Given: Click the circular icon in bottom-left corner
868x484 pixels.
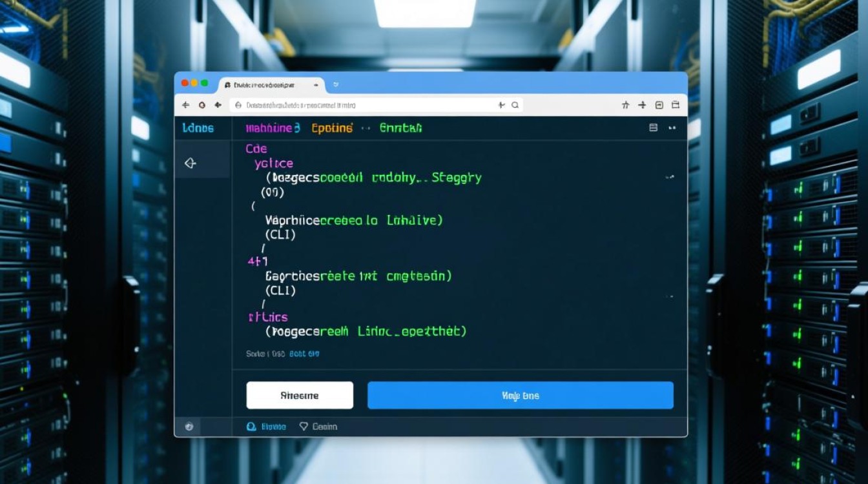Looking at the screenshot, I should coord(189,427).
